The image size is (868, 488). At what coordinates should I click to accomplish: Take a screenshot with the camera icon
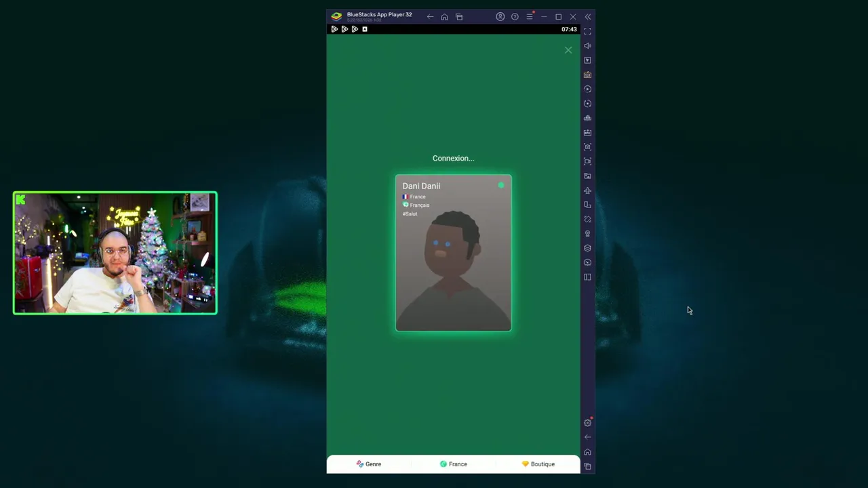pyautogui.click(x=588, y=147)
